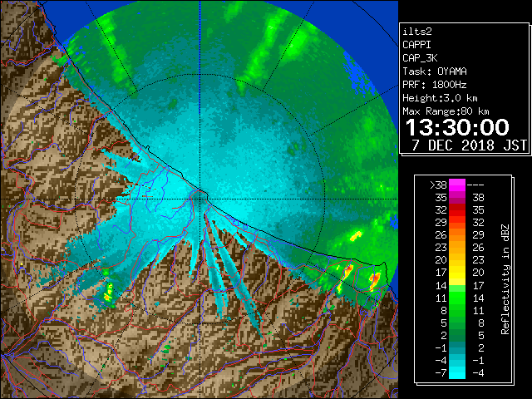Click the 'Height:3.0 km' text

click(x=440, y=98)
